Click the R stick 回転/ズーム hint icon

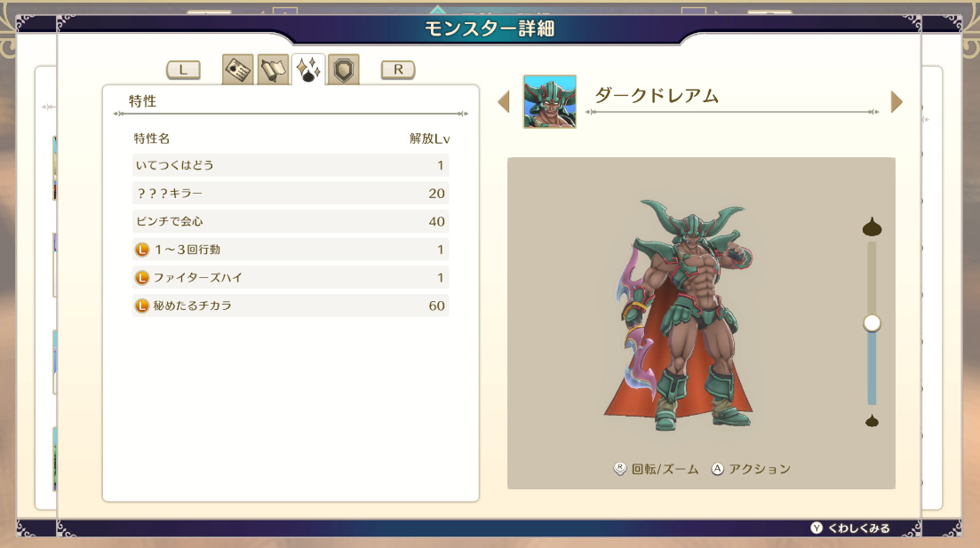pos(619,469)
